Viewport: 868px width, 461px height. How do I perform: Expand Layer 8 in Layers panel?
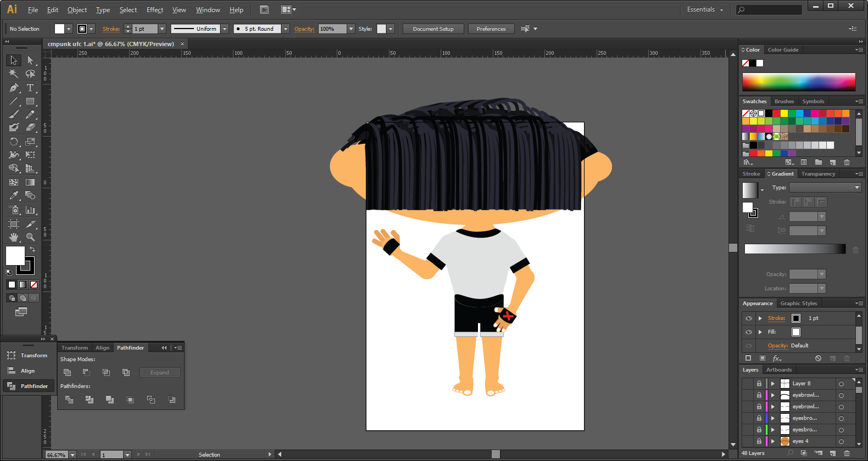click(x=772, y=384)
